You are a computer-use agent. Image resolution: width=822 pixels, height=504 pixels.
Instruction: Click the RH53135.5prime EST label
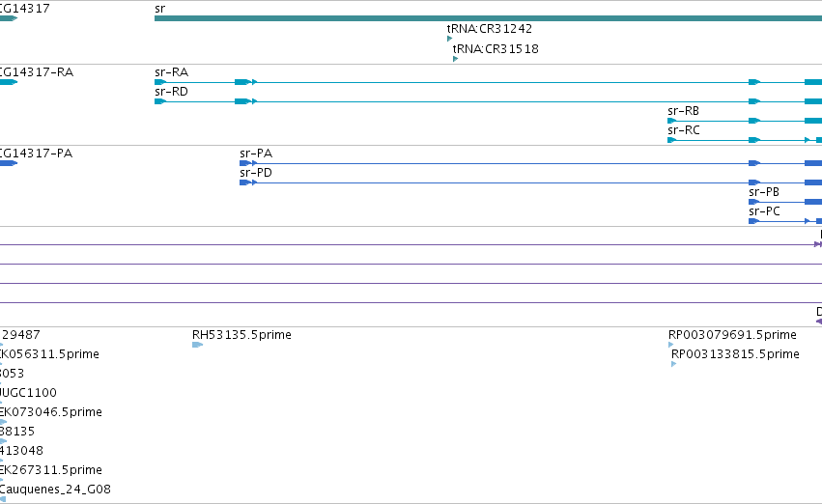point(241,335)
